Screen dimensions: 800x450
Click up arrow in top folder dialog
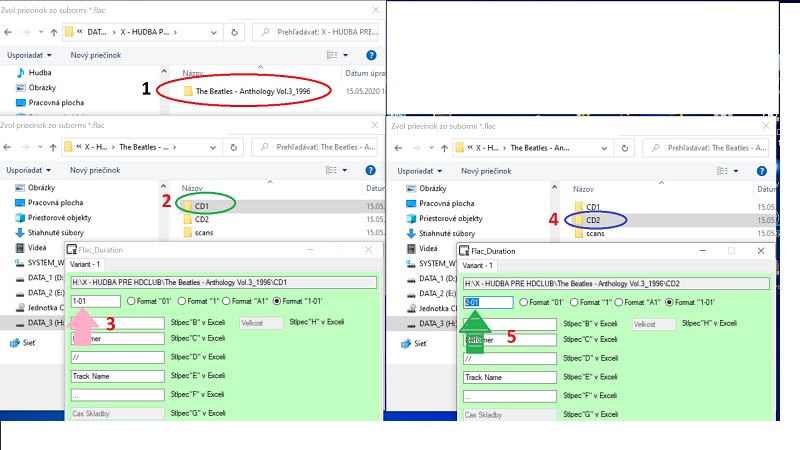click(54, 32)
